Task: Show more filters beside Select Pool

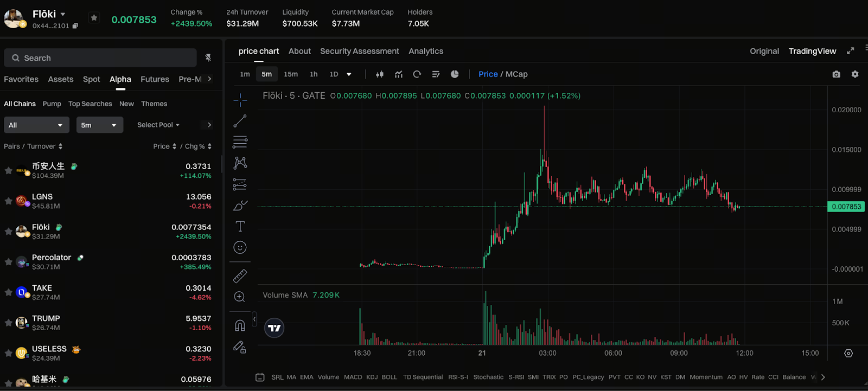Action: pyautogui.click(x=209, y=125)
